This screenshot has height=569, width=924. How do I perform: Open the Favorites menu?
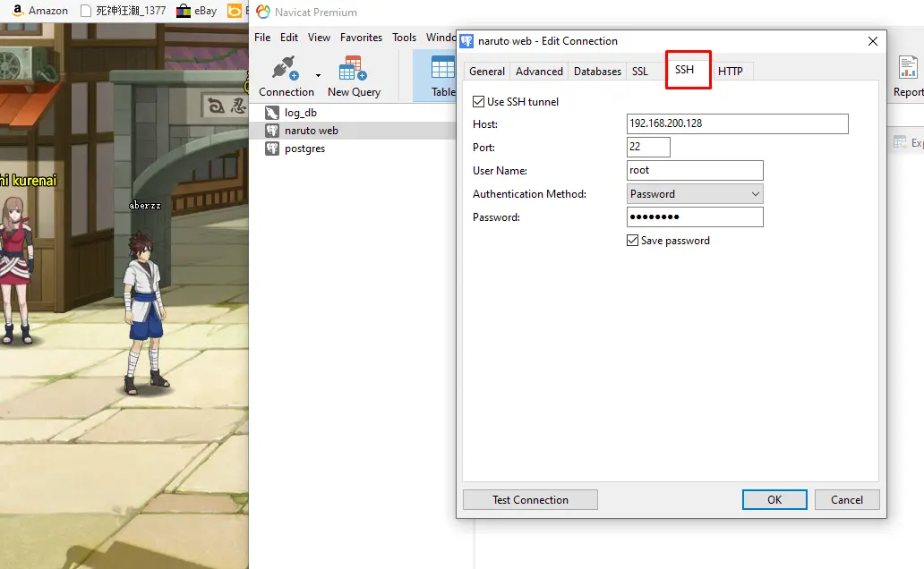point(361,37)
